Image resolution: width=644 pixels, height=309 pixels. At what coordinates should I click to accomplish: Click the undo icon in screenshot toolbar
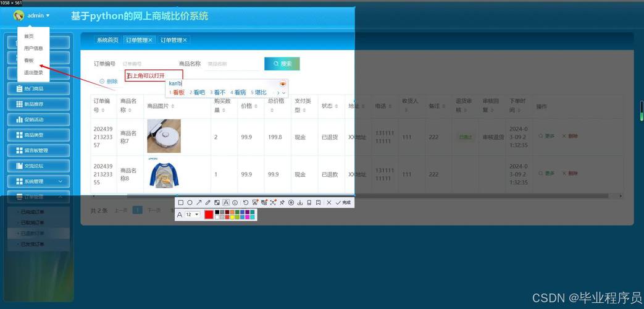246,203
